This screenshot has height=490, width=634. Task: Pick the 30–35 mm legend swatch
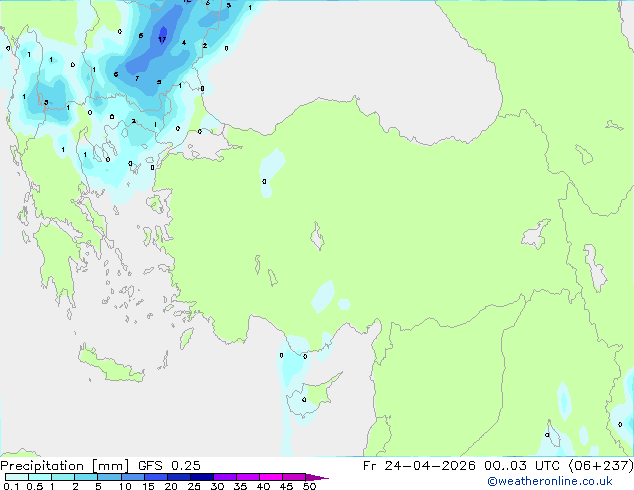pos(225,477)
